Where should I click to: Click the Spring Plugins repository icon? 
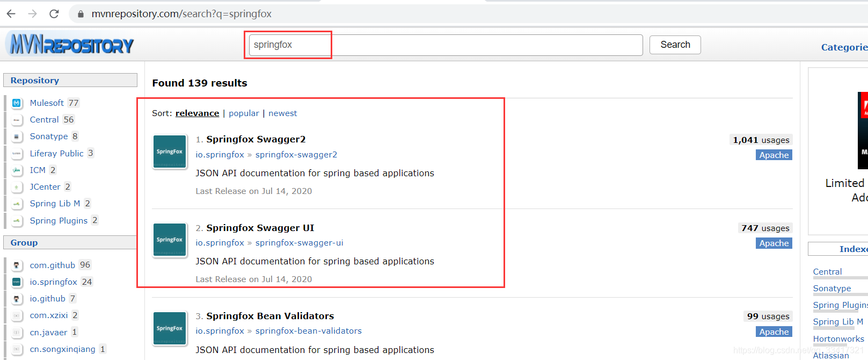17,221
